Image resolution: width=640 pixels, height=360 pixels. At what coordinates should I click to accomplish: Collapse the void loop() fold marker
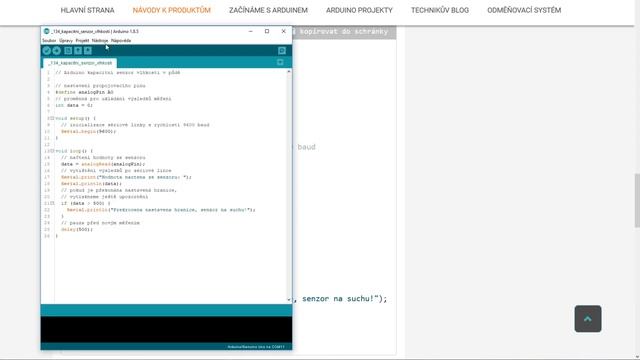click(x=52, y=151)
